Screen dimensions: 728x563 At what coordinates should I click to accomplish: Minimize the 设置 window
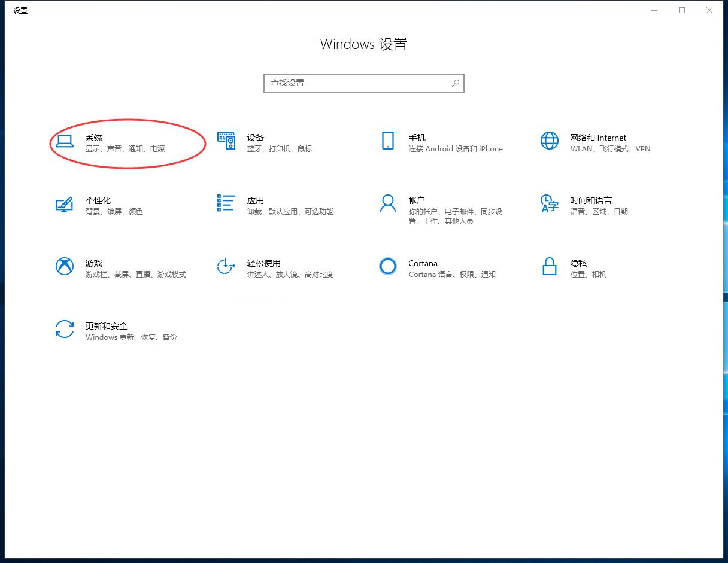(x=654, y=10)
